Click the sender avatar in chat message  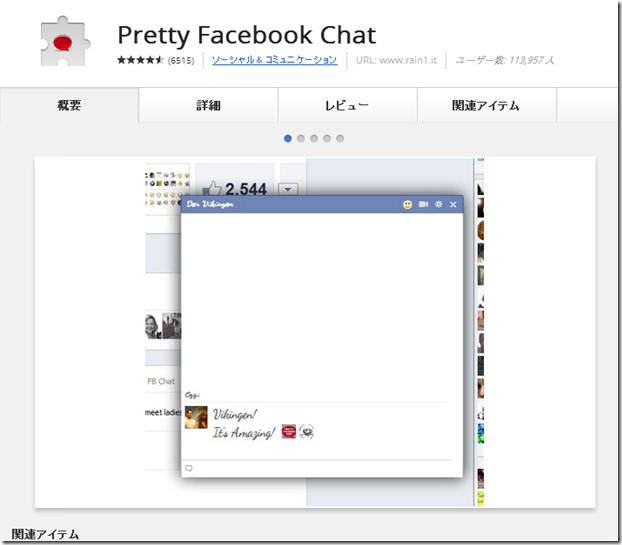pos(196,419)
